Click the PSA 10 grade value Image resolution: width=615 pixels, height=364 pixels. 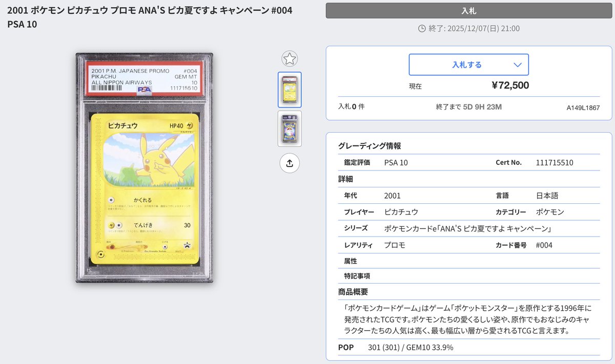click(396, 162)
